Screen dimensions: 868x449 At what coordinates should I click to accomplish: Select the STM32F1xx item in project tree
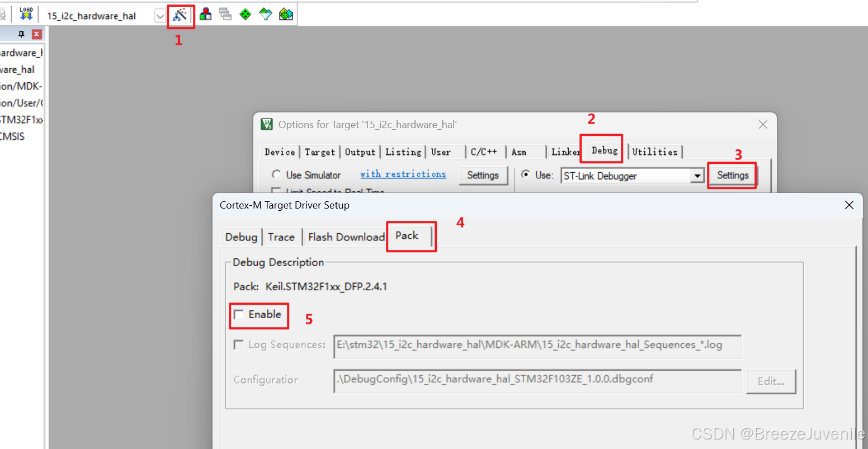[x=21, y=120]
